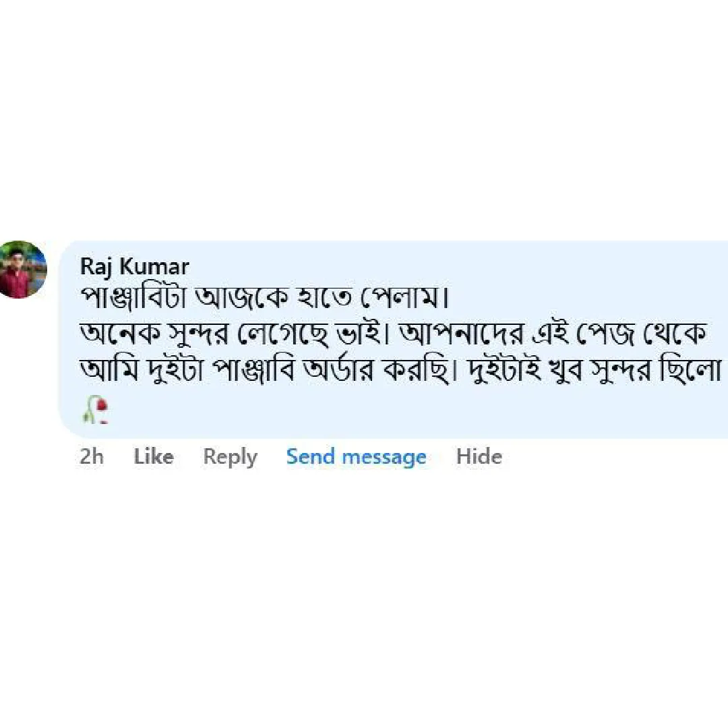Reply to Raj Kumar's comment

tap(230, 457)
